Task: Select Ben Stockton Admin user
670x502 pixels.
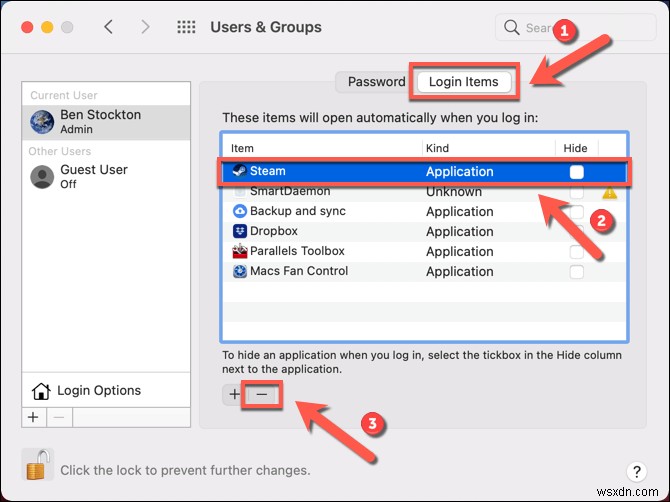Action: click(106, 122)
